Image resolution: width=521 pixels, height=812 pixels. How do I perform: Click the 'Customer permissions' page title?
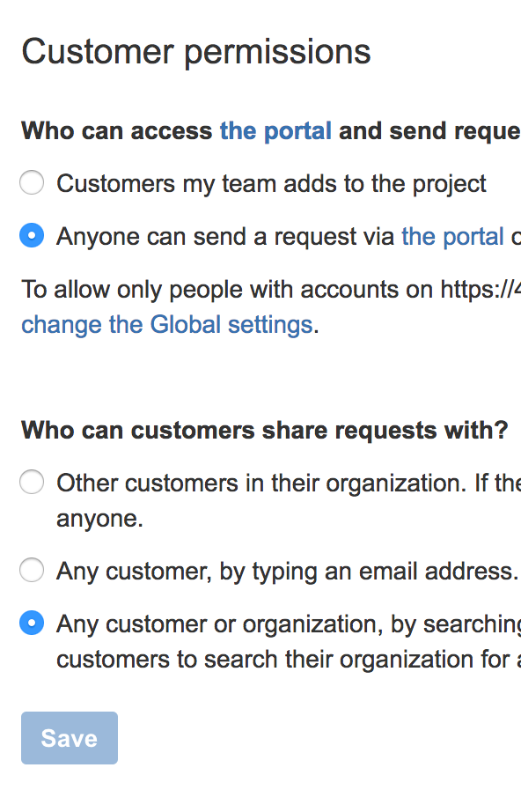point(196,52)
